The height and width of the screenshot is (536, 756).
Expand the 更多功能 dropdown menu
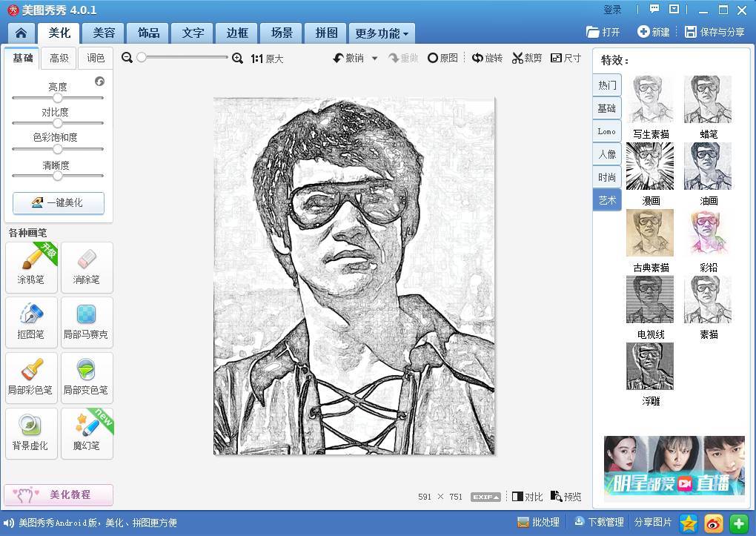coord(382,33)
